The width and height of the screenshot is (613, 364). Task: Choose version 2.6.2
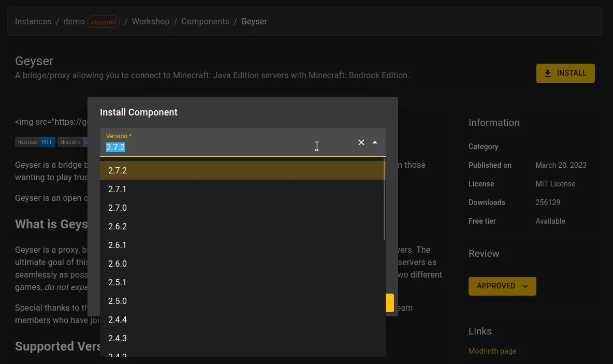242,226
